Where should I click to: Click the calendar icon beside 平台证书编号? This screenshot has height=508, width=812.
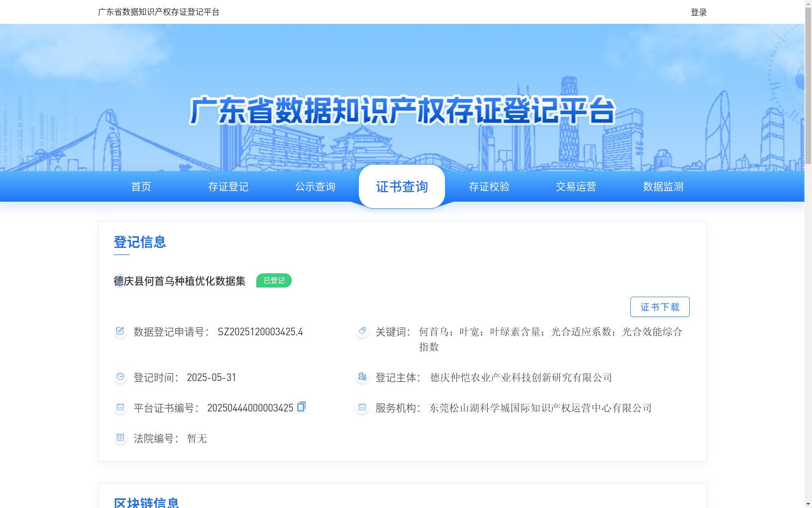pos(120,407)
